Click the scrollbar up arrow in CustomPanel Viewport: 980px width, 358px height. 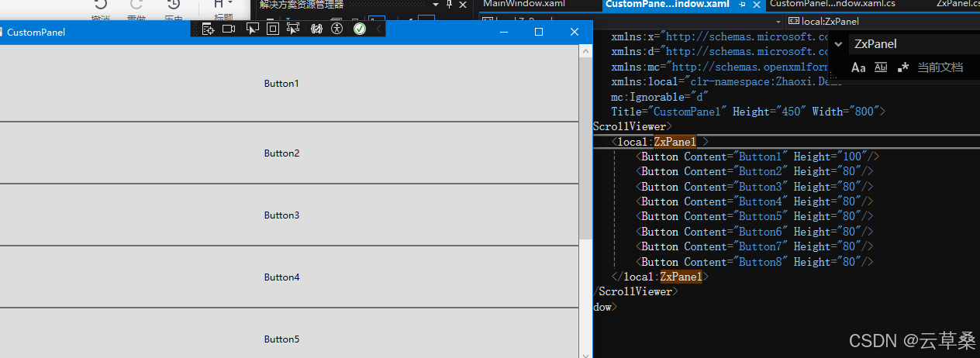[585, 50]
